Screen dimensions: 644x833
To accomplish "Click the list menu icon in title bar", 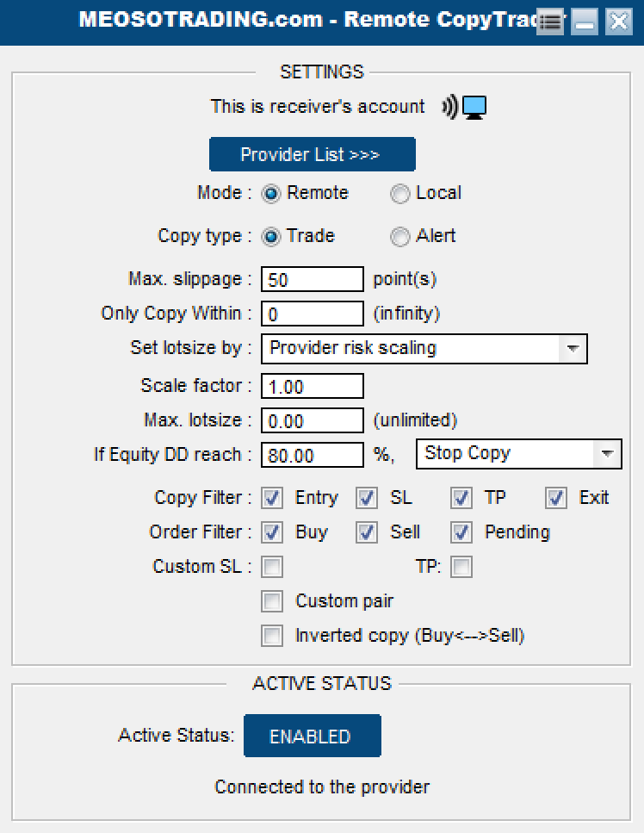I will tap(551, 22).
